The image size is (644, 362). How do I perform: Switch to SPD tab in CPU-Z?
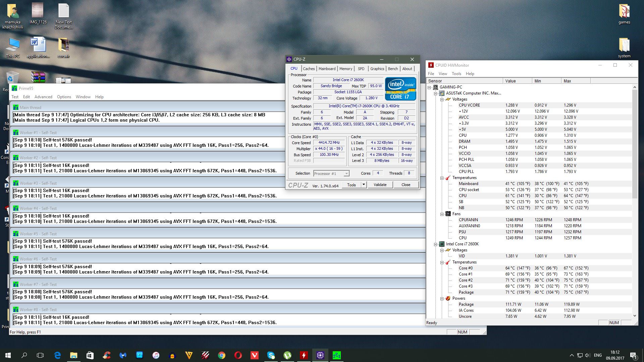point(361,69)
